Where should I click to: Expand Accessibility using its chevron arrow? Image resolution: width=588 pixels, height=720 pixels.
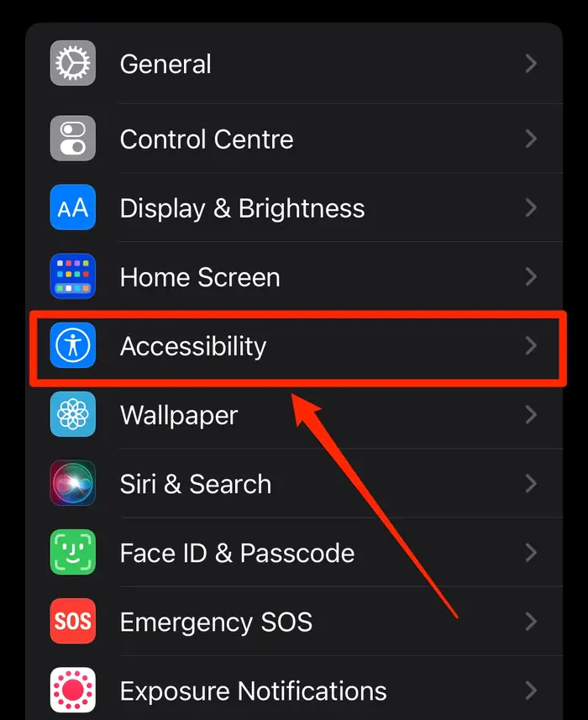(531, 346)
